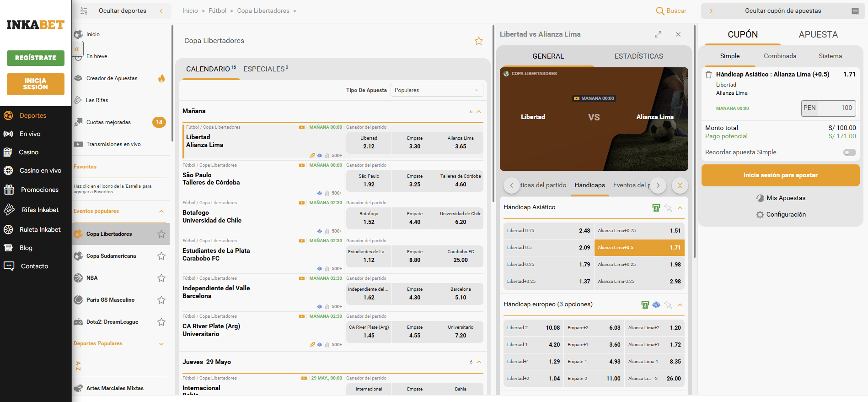Toggle Recordar apuesta Simple switch
This screenshot has height=402, width=868.
(x=850, y=152)
